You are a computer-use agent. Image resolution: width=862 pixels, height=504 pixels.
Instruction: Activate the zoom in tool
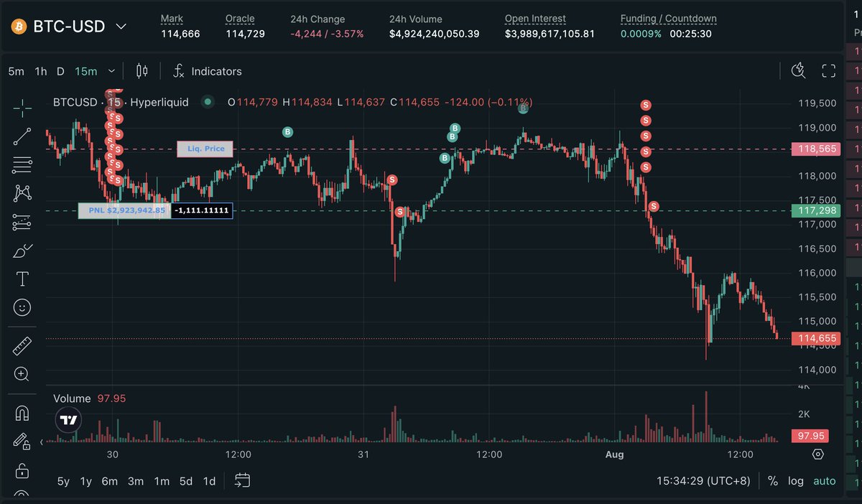22,374
